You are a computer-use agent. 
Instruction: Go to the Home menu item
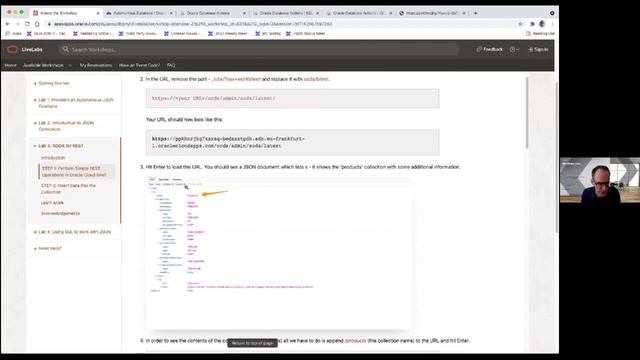tap(11, 65)
